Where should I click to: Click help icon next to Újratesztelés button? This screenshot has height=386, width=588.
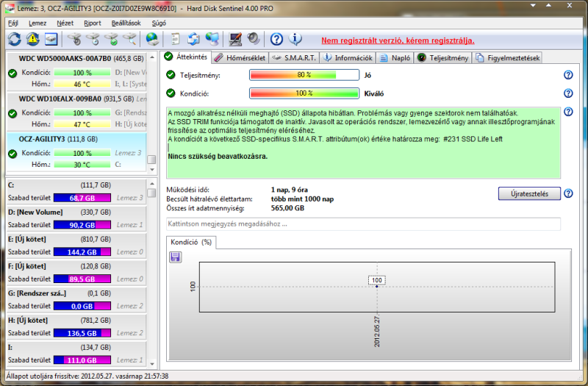coord(568,193)
